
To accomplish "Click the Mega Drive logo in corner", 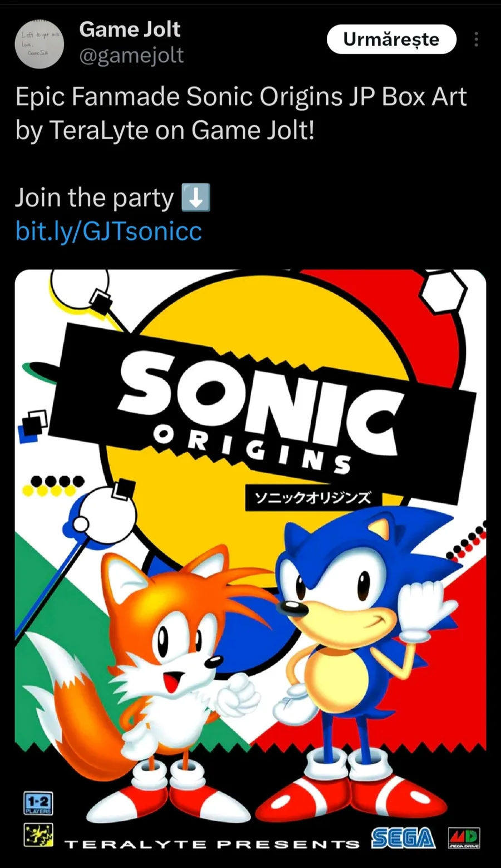I will (464, 838).
